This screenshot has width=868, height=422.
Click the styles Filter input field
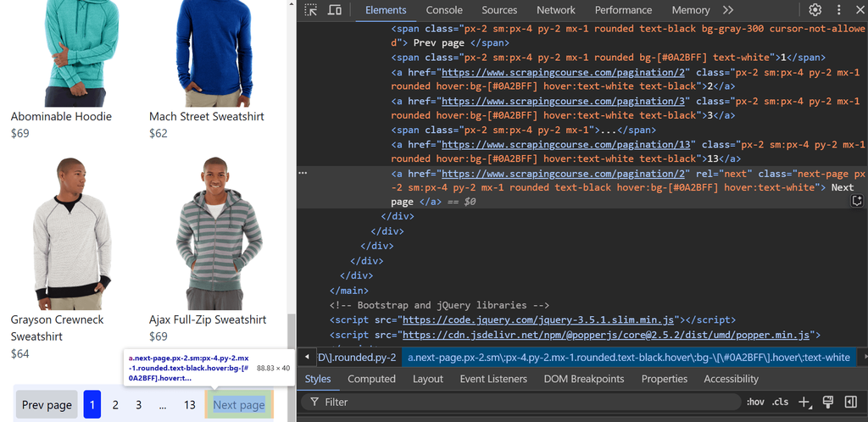pyautogui.click(x=521, y=403)
